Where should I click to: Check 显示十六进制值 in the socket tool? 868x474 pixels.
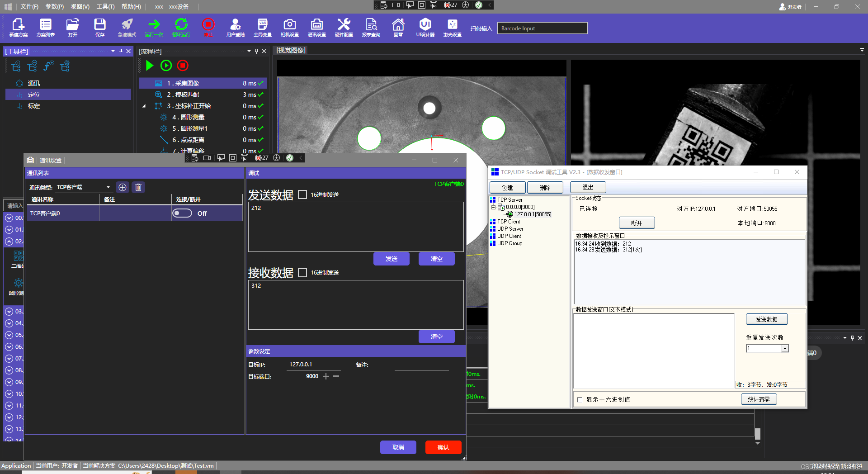point(580,399)
